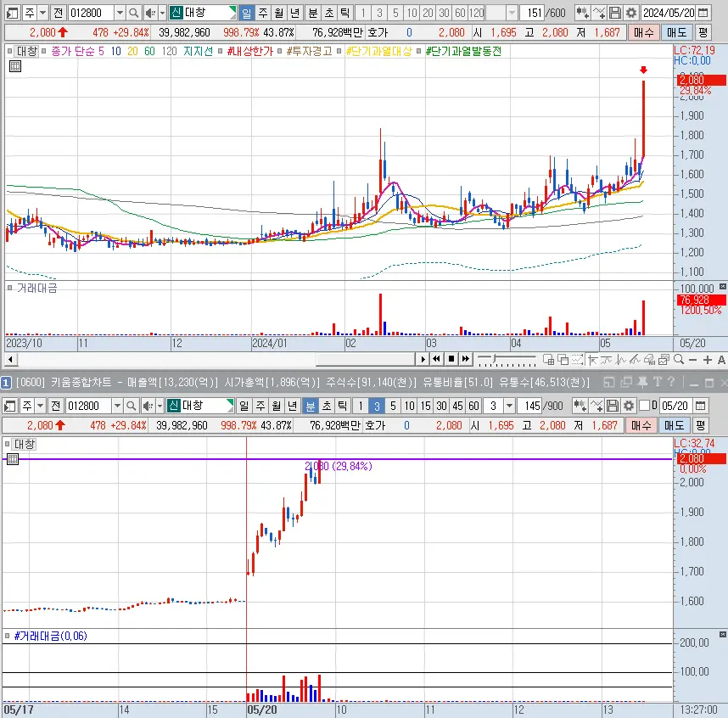Open minute interval dropdown showing 3
Viewport: 728px width, 718px height.
click(509, 406)
